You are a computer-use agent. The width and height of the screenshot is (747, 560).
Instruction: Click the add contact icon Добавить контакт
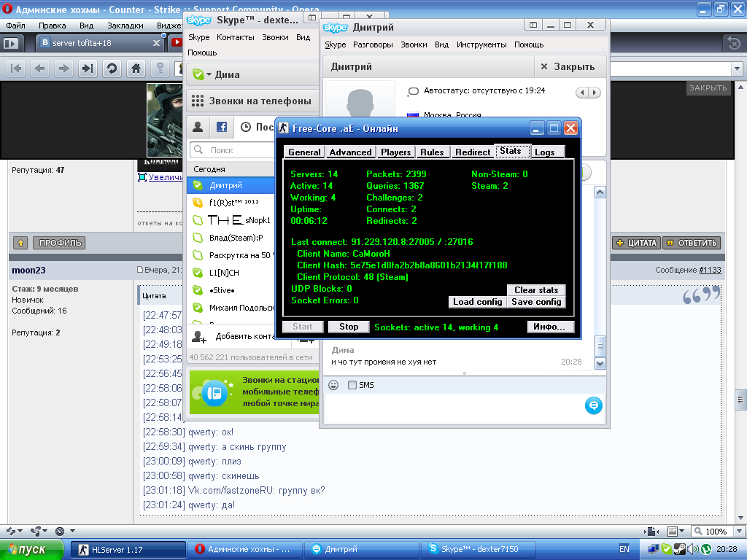click(x=199, y=337)
